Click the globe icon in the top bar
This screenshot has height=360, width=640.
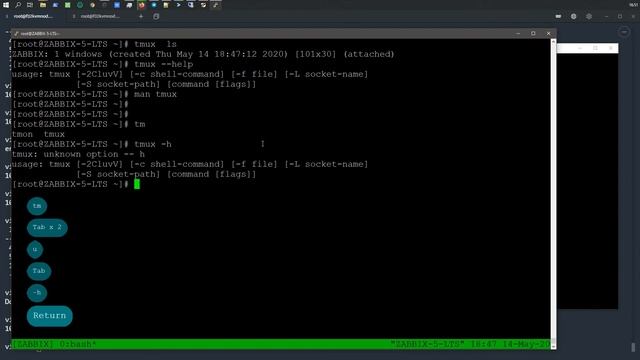(x=573, y=16)
